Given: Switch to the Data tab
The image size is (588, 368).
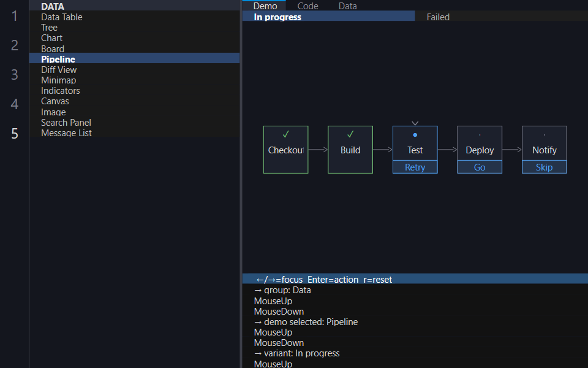Looking at the screenshot, I should (348, 6).
